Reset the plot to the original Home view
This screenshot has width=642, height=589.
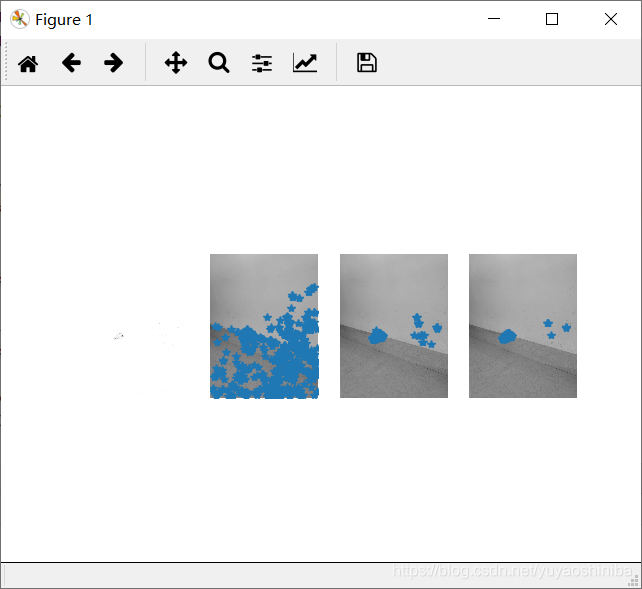(28, 63)
